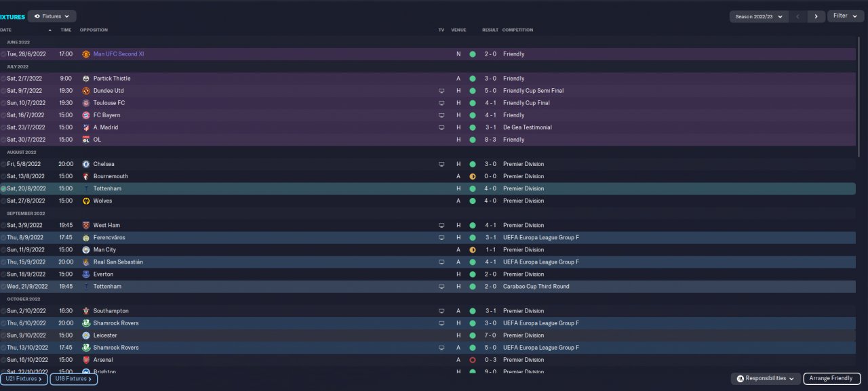Screen dimensions: 868x391
Task: Switch to the U18 Fixtures tab
Action: pyautogui.click(x=73, y=379)
